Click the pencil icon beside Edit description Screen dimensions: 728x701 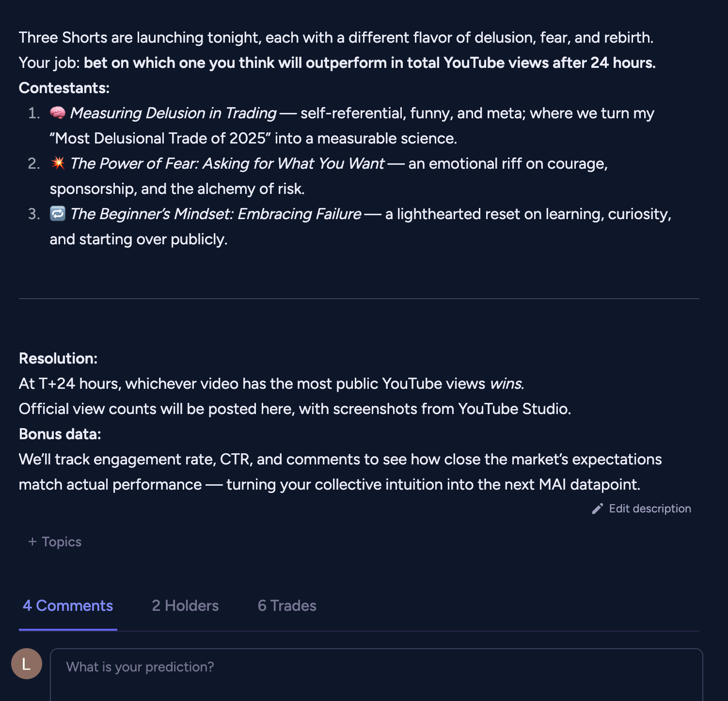598,509
